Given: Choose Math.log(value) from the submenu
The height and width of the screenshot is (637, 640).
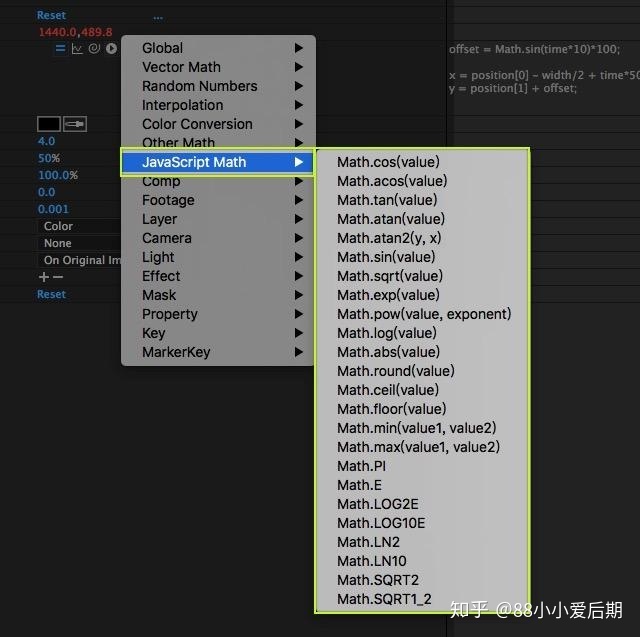Looking at the screenshot, I should [x=422, y=333].
